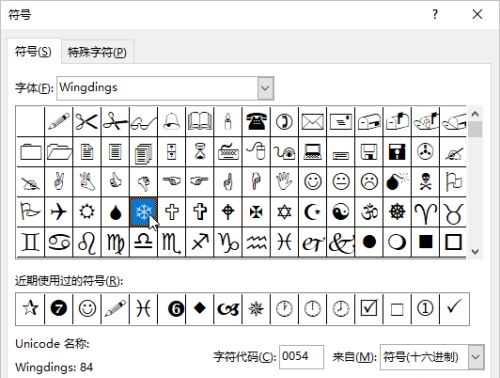Select the Leo zodiac symbol

[87, 242]
